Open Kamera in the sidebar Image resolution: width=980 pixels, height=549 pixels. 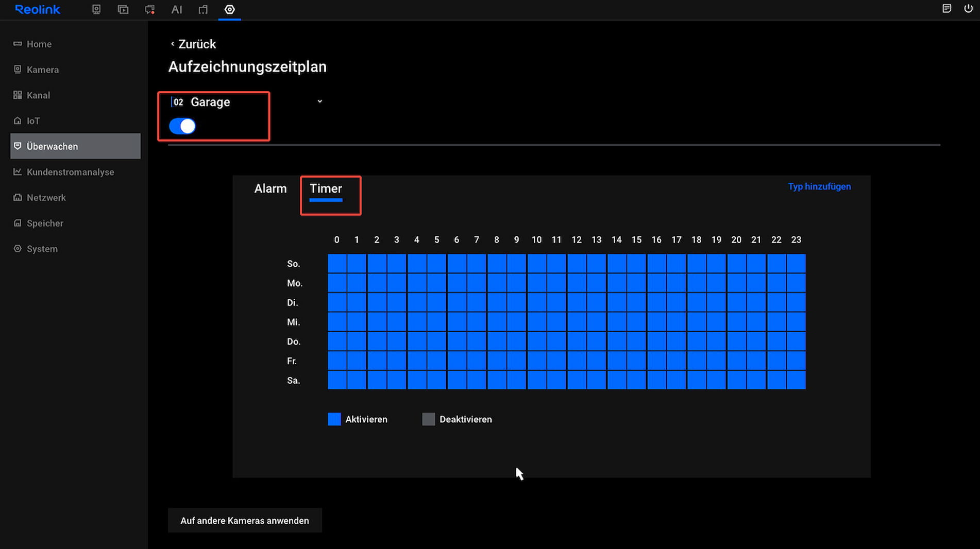tap(75, 70)
